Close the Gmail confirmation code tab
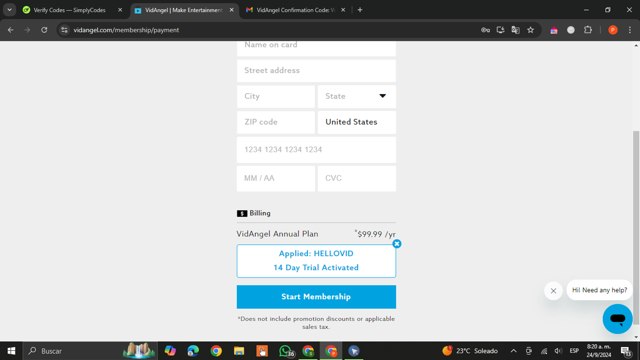Viewport: 640px width, 360px height. pos(343,10)
